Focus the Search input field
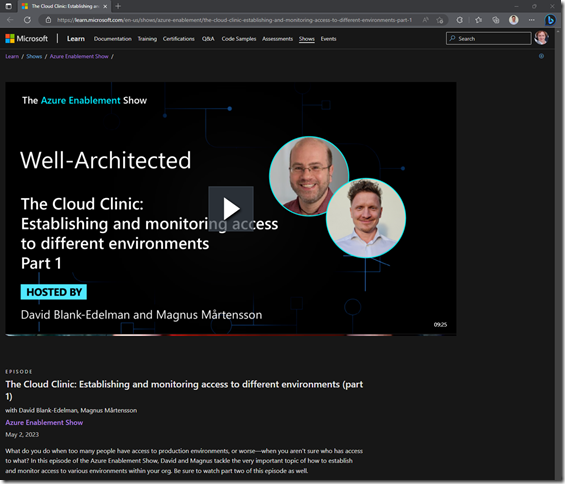 489,39
